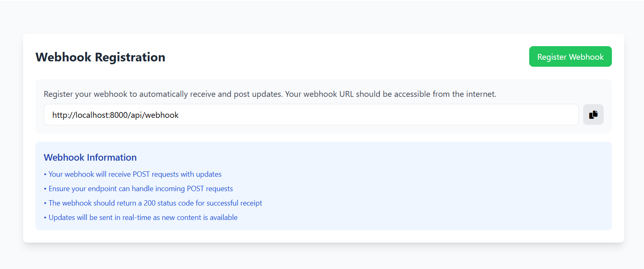644x269 pixels.
Task: Click the word "POST" in the first bullet
Action: (x=142, y=174)
